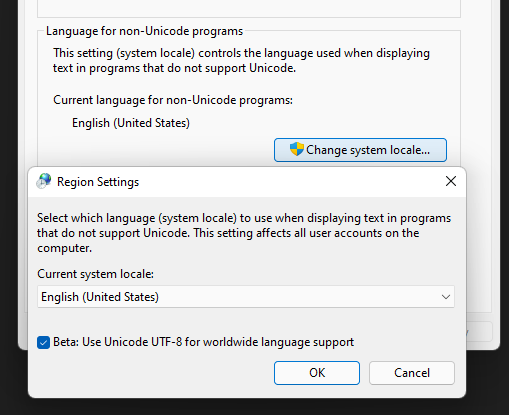This screenshot has height=415, width=509.
Task: Select the English (United States) text in locale dropdown
Action: click(100, 297)
